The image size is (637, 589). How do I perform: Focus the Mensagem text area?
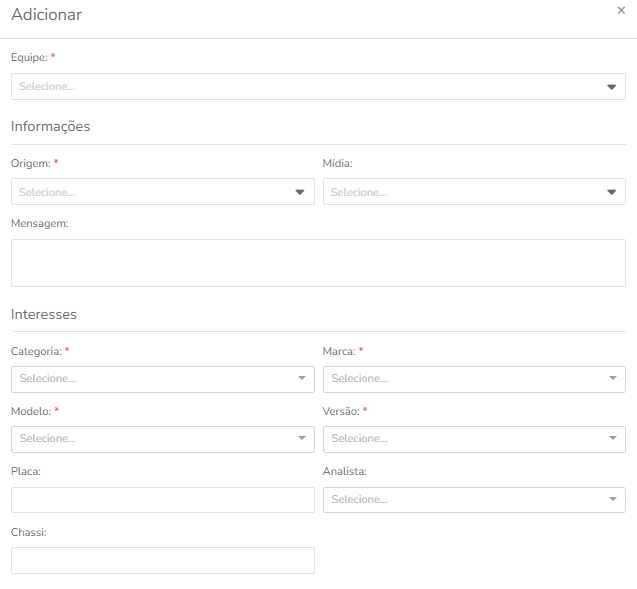[x=318, y=263]
